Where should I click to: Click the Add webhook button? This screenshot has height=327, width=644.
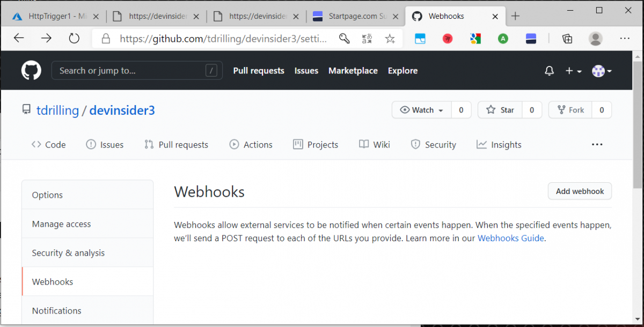580,191
